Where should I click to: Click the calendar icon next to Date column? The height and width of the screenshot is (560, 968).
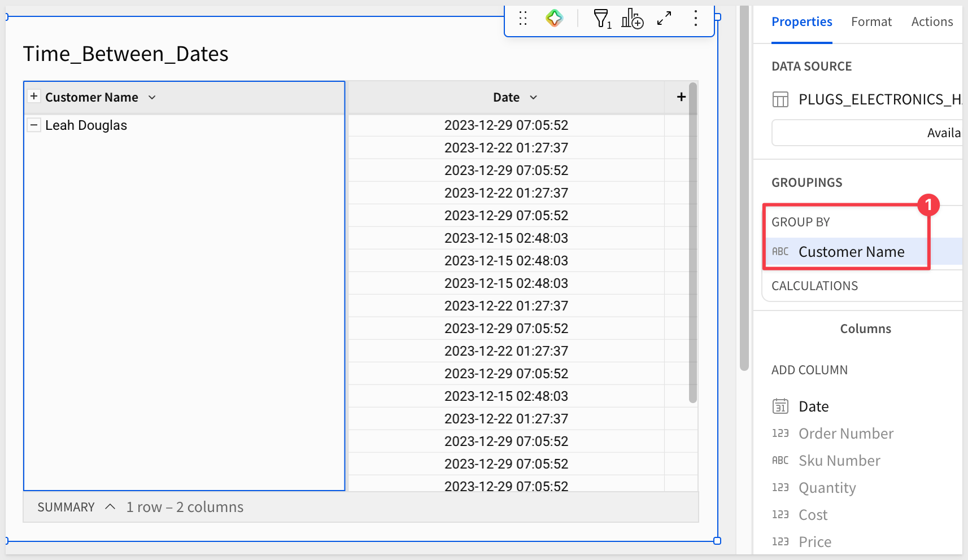tap(780, 406)
